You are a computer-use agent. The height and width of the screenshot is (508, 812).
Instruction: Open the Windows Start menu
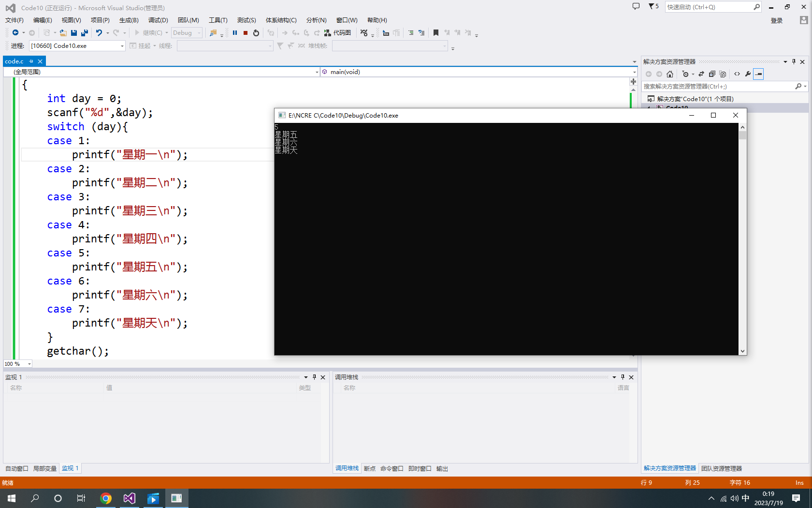(x=12, y=498)
